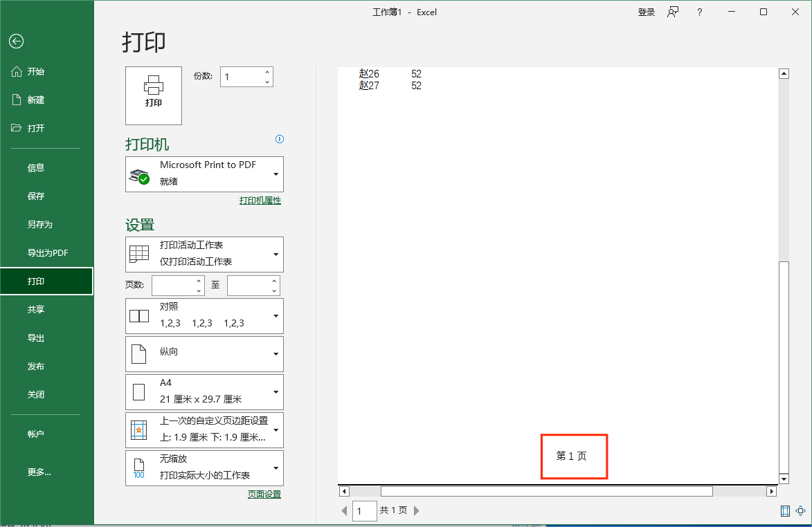Open 页面设置 below the print settings
The height and width of the screenshot is (527, 812).
click(264, 494)
